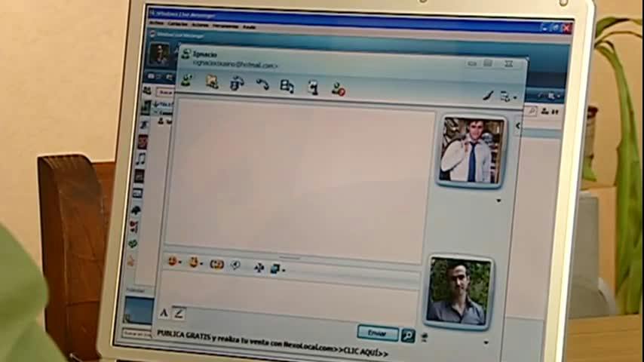Switch to the handwriting pen tab
Viewport: 644px width, 362px height.
coord(178,314)
